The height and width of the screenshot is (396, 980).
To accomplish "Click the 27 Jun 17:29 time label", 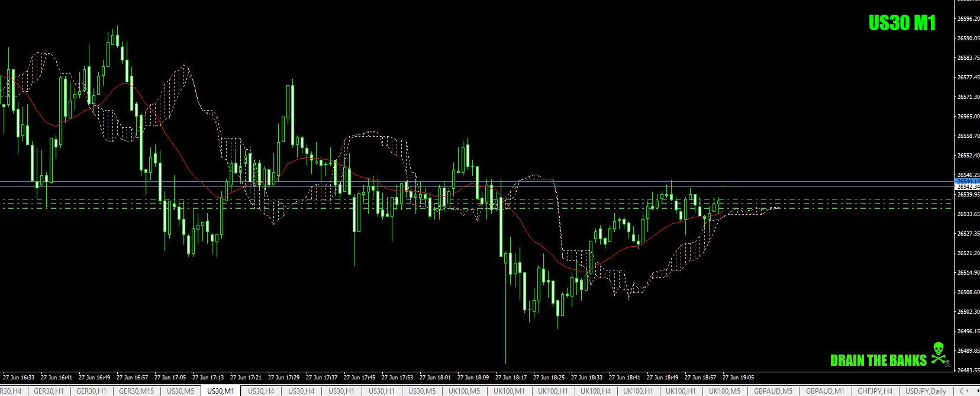I will [x=283, y=377].
